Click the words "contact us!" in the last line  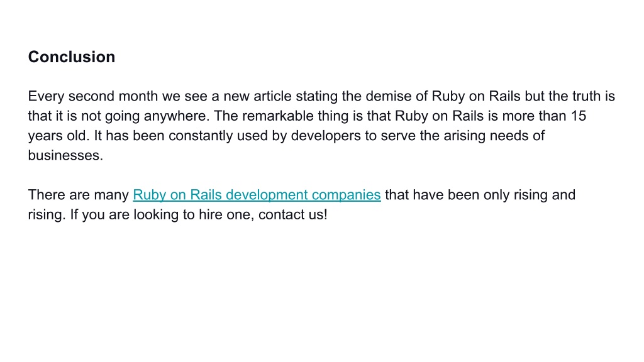pyautogui.click(x=293, y=214)
